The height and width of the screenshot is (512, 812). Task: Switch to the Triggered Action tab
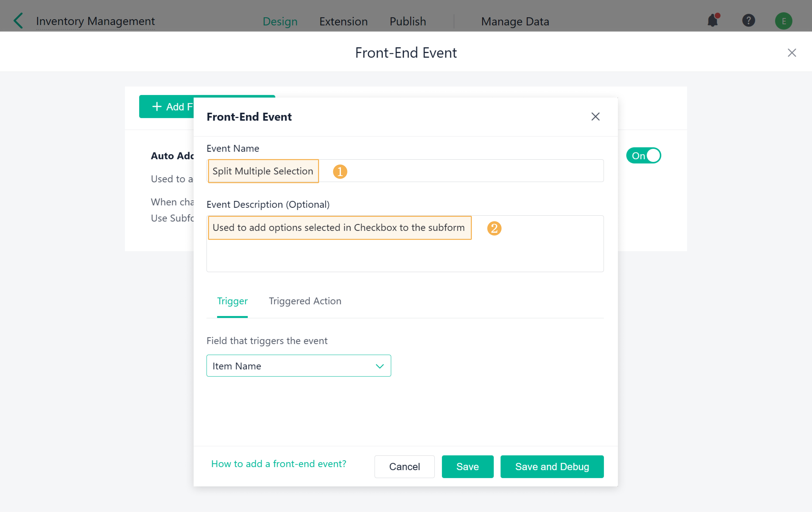click(x=305, y=301)
